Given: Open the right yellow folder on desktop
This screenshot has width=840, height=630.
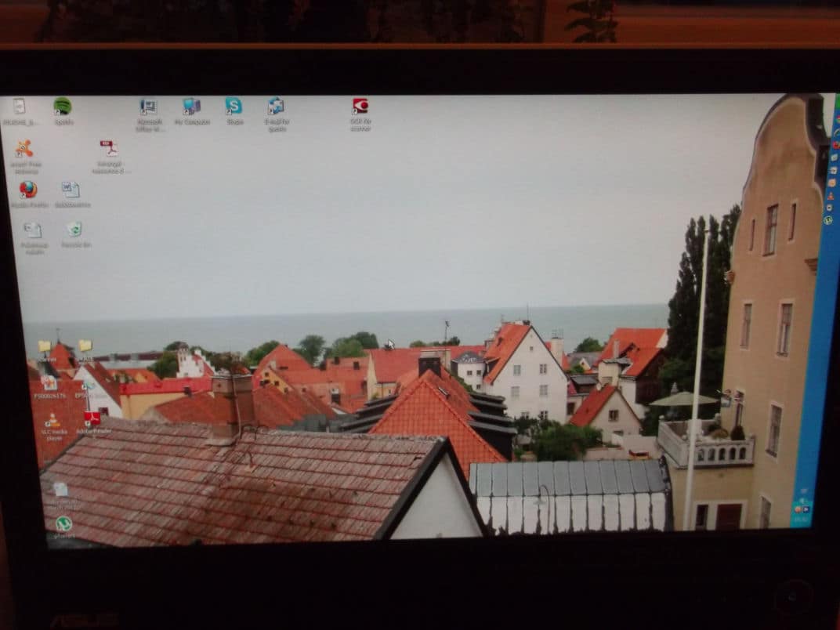Looking at the screenshot, I should [x=85, y=346].
